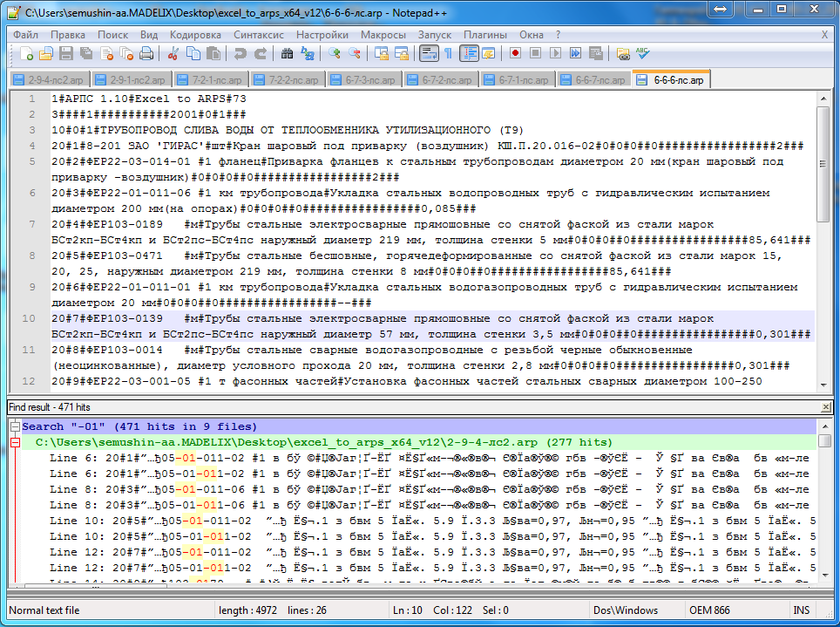Toggle show all characters pilcrow button
This screenshot has width=840, height=627.
(448, 54)
